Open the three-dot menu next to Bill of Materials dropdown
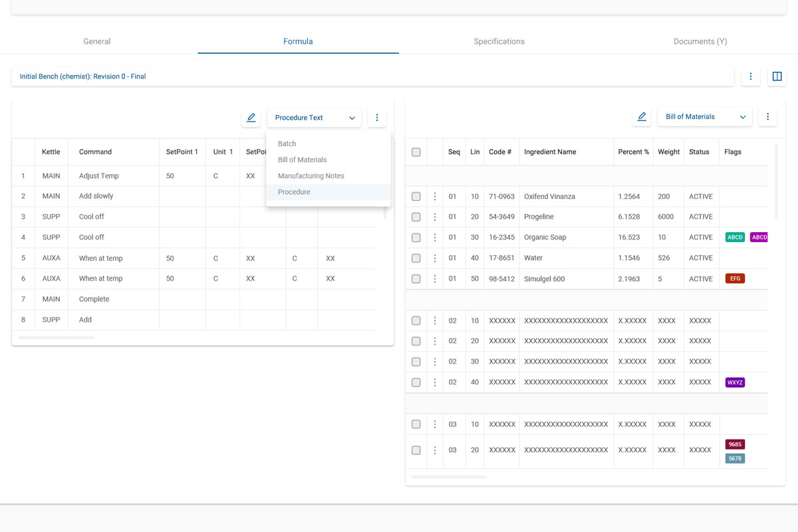The width and height of the screenshot is (798, 532). [x=767, y=116]
